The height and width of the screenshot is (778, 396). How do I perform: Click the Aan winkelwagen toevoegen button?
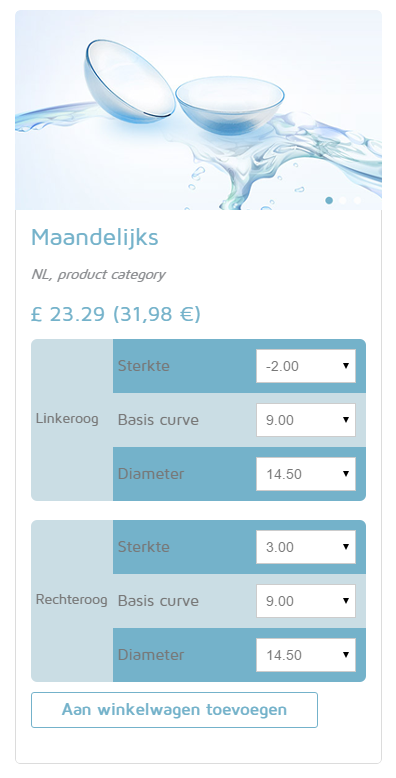[x=174, y=710]
